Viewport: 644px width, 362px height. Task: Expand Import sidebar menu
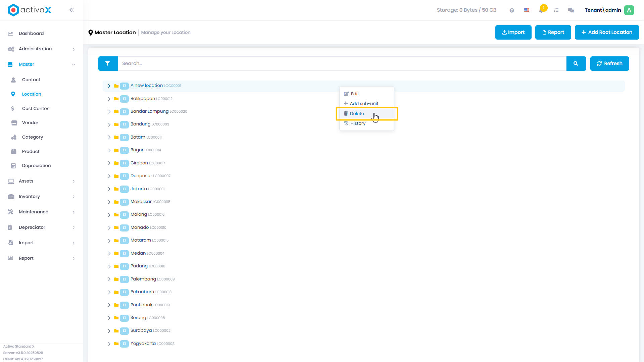pyautogui.click(x=42, y=243)
